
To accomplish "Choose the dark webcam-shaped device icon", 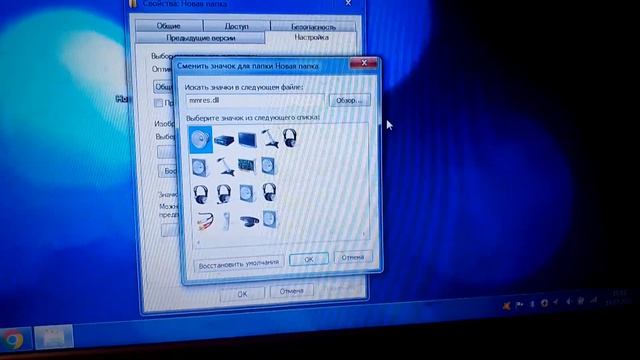I will [x=249, y=221].
